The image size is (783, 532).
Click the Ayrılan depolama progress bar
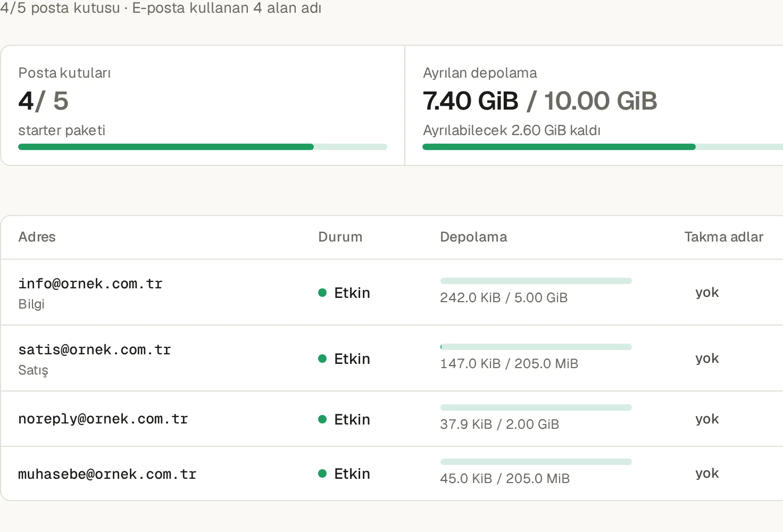pyautogui.click(x=603, y=147)
